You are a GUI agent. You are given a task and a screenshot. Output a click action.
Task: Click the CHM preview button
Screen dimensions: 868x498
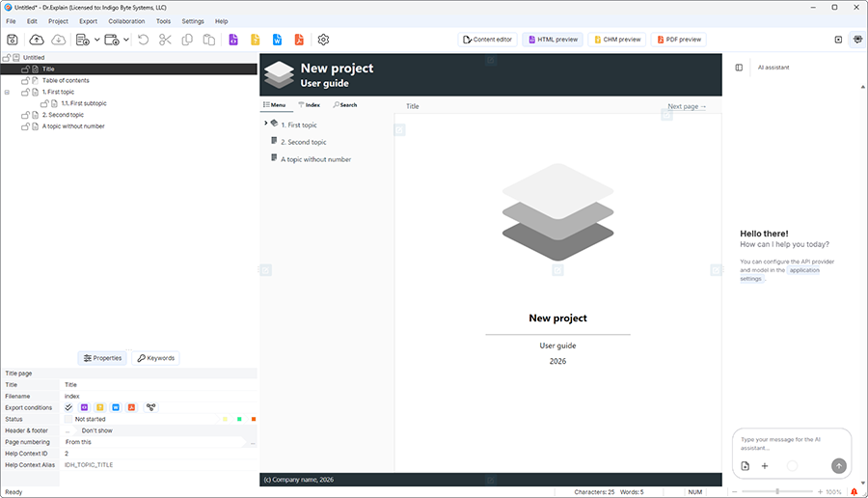click(617, 40)
